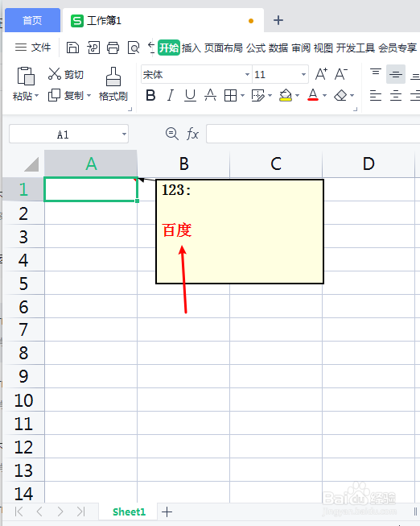Jump to last sheet arrow
This screenshot has height=526, width=420.
click(80, 512)
